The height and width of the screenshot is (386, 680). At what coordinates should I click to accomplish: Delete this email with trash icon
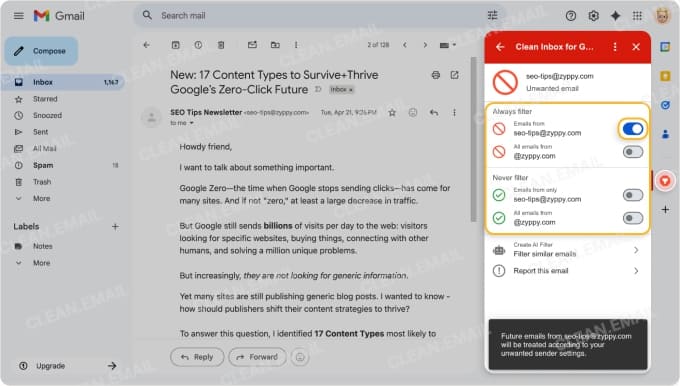click(221, 45)
